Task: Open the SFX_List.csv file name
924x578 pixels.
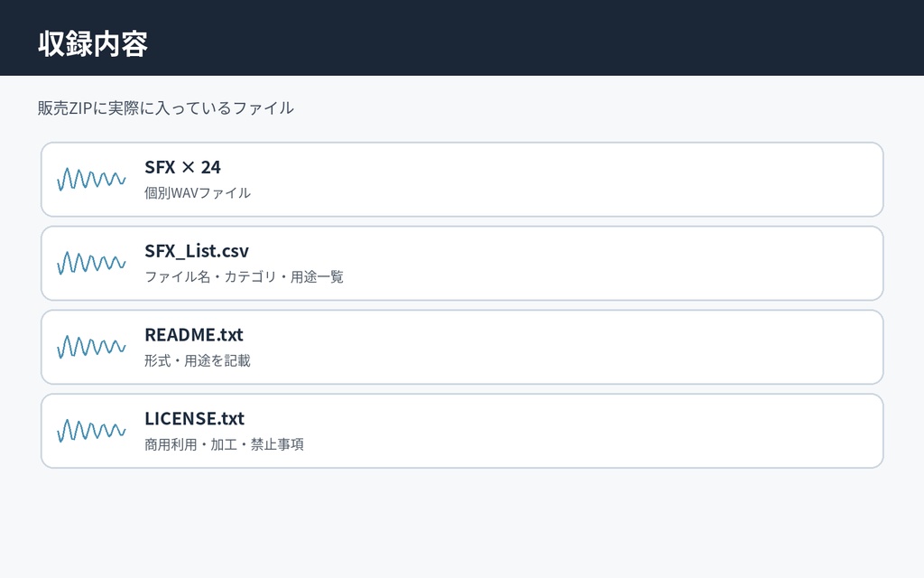Action: 197,251
